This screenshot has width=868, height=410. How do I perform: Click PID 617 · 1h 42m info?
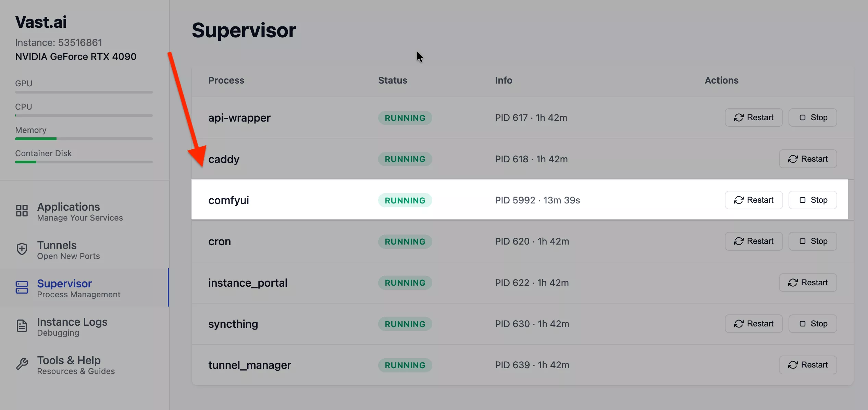coord(531,117)
